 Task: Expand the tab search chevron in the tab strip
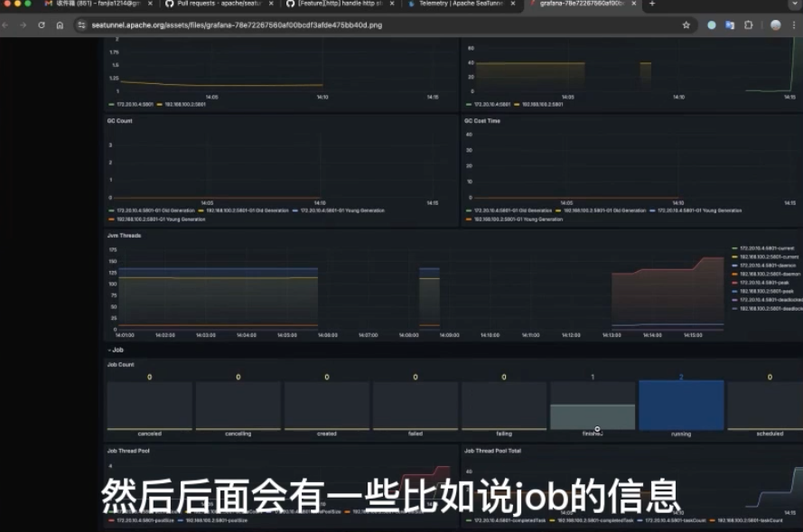click(795, 4)
